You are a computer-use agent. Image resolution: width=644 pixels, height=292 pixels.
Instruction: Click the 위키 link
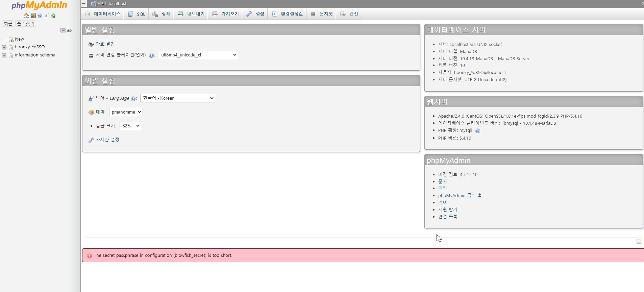[443, 188]
